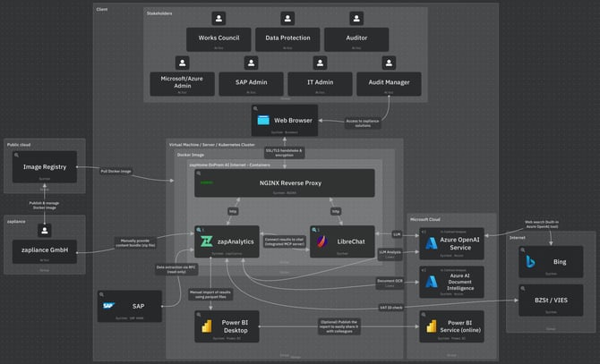
Task: Click the person icon above Auditor
Action: click(x=356, y=18)
